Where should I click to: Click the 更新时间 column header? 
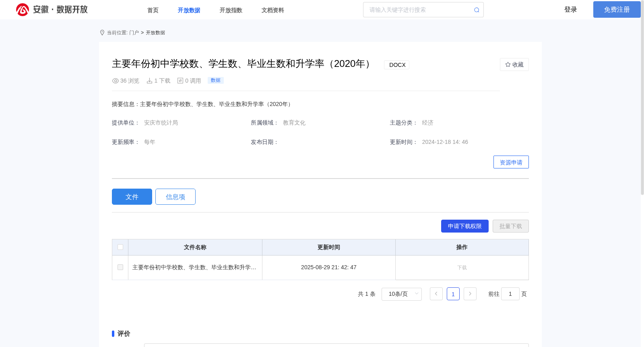329,247
